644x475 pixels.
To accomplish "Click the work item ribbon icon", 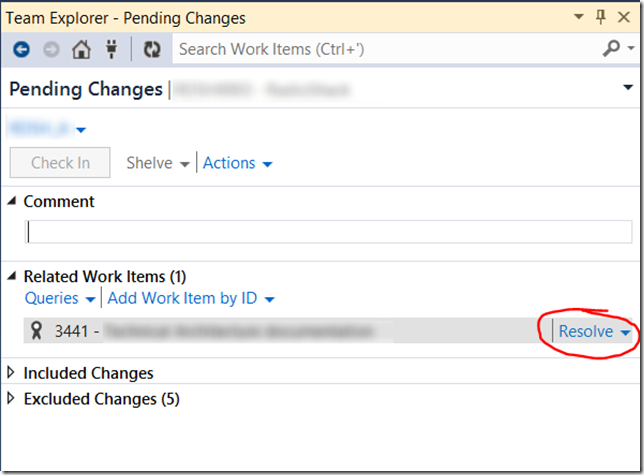I will [38, 331].
